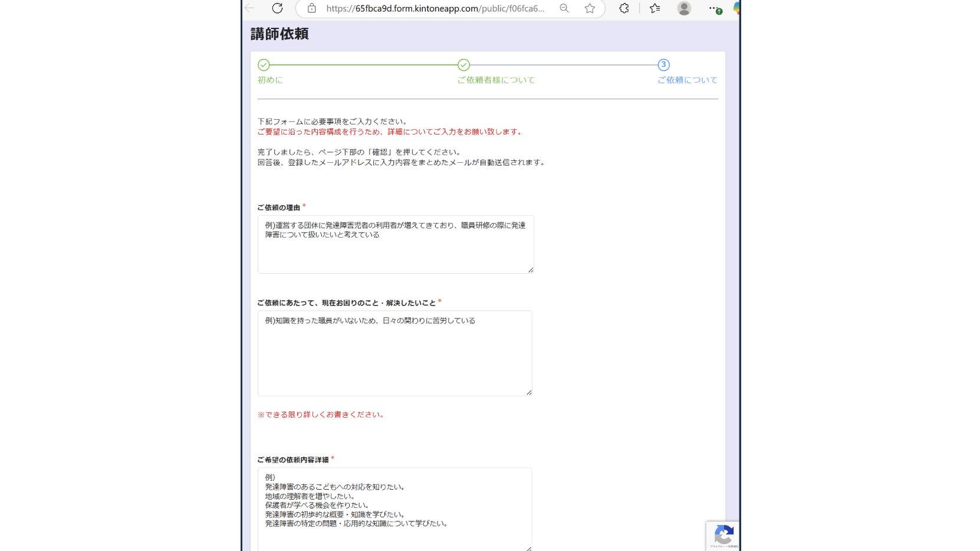Click the ご依頼の理由 field label

coord(279,208)
